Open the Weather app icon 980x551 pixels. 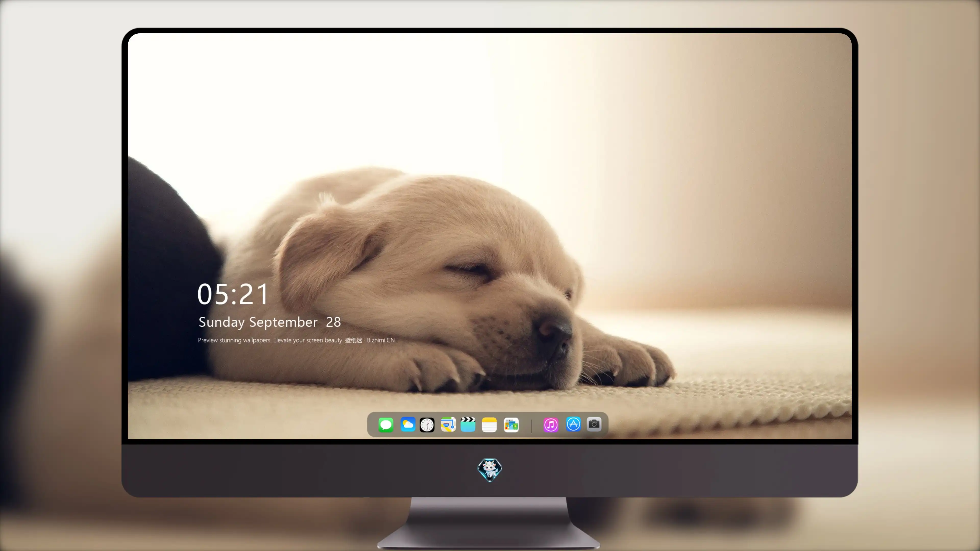(408, 424)
